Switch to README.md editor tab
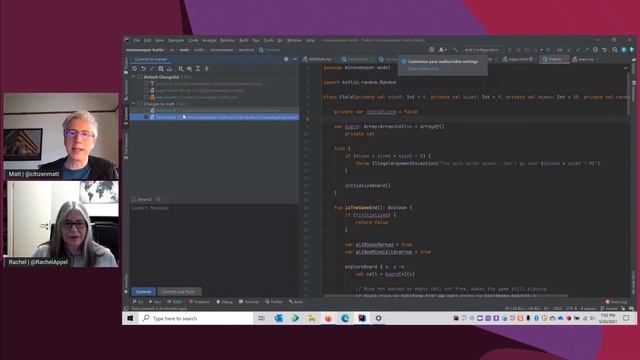Screen dimensions: 640x360 (x=320, y=59)
